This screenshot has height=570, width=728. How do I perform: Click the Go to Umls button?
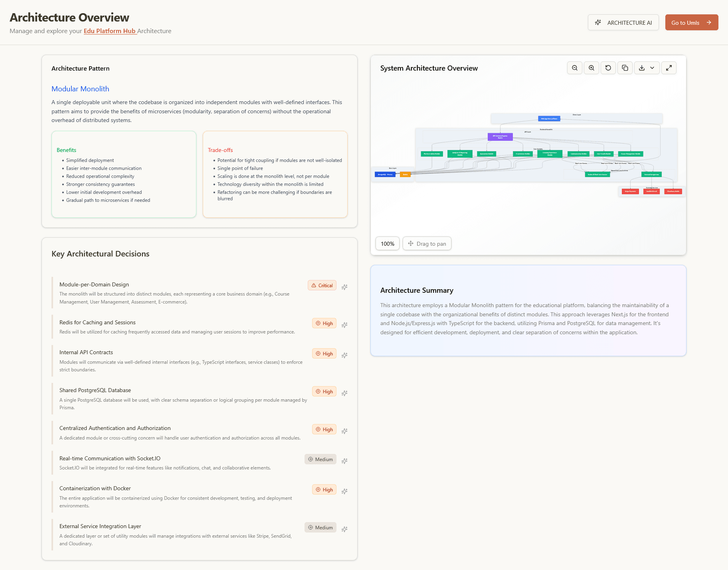coord(691,22)
